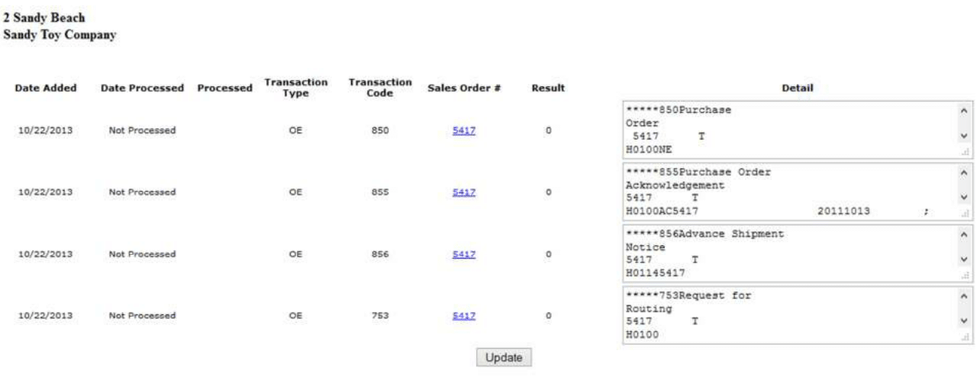Click inside the 856 Advance Shipment Notice detail box

coord(786,253)
